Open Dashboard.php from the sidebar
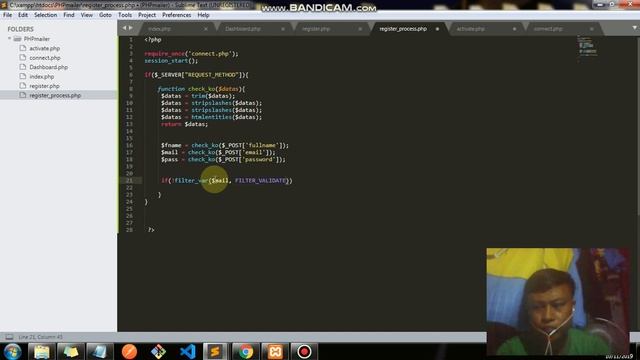640x360 pixels. tap(48, 67)
